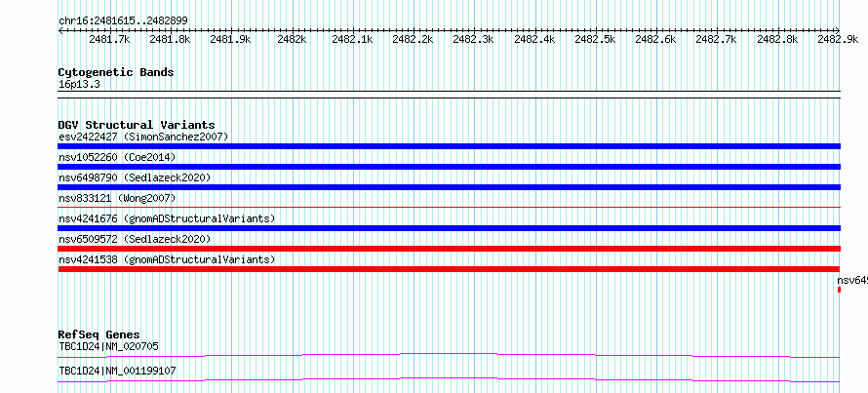Click the nsv833121 (Wong2007) variant label
Screen dimensions: 868x393
pos(117,198)
